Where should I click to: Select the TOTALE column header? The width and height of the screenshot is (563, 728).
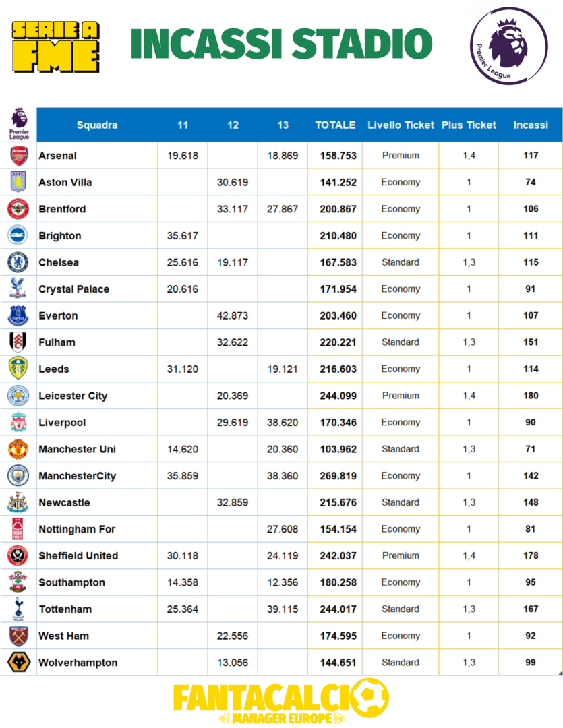coord(335,125)
